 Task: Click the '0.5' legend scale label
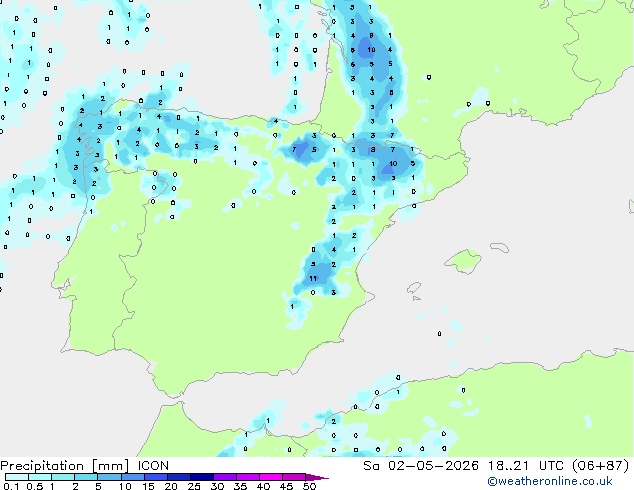click(34, 486)
